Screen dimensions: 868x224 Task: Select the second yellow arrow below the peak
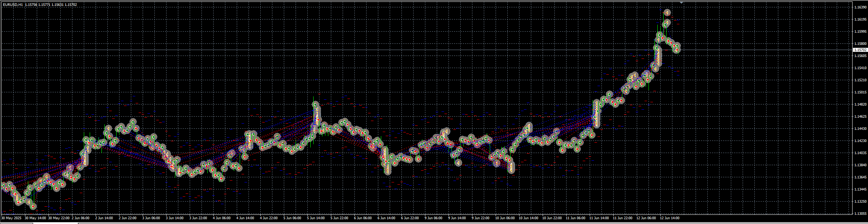pos(667,22)
